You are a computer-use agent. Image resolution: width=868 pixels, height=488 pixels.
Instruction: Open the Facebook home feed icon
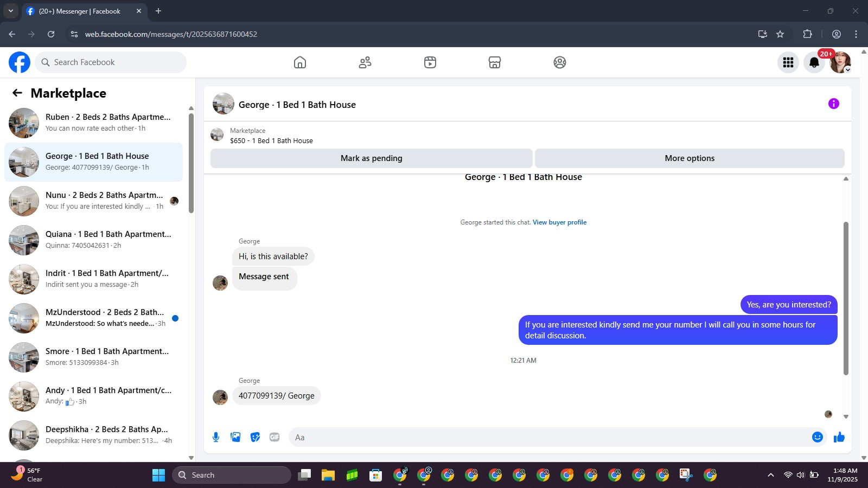300,62
